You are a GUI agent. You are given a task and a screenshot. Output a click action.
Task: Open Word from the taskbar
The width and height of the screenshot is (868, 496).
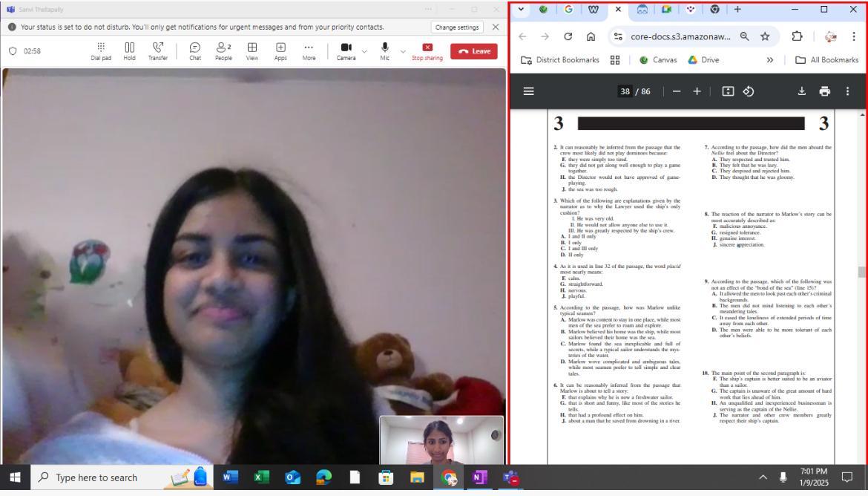click(x=230, y=477)
